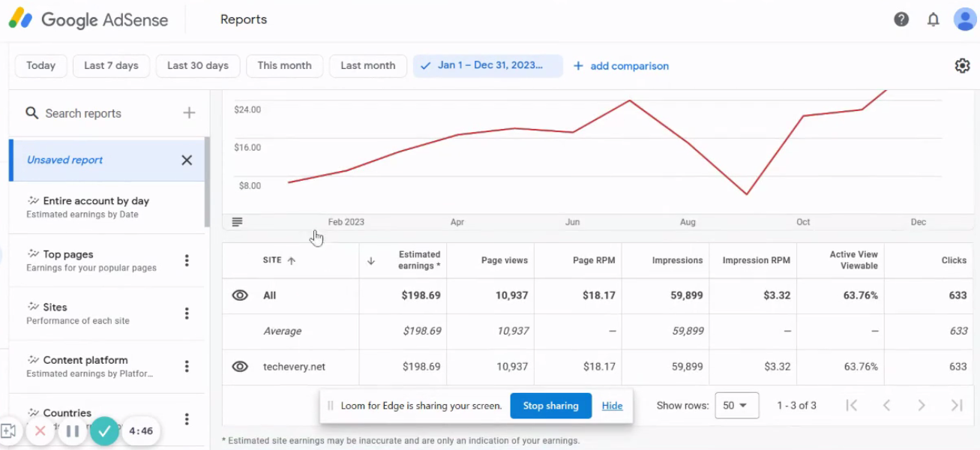Screen dimensions: 980x450
Task: Choose the Last month range
Action: point(367,65)
